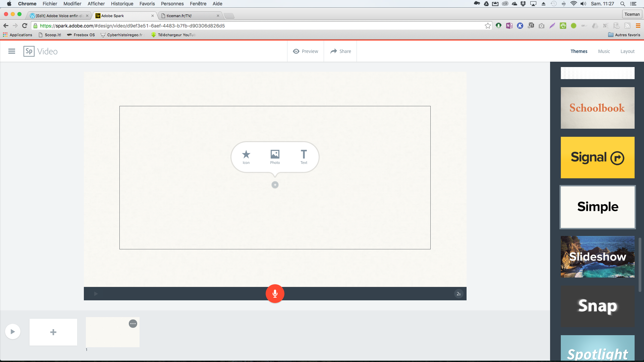Select the Music tab in right panel
Viewport: 644px width, 362px height.
coord(604,51)
